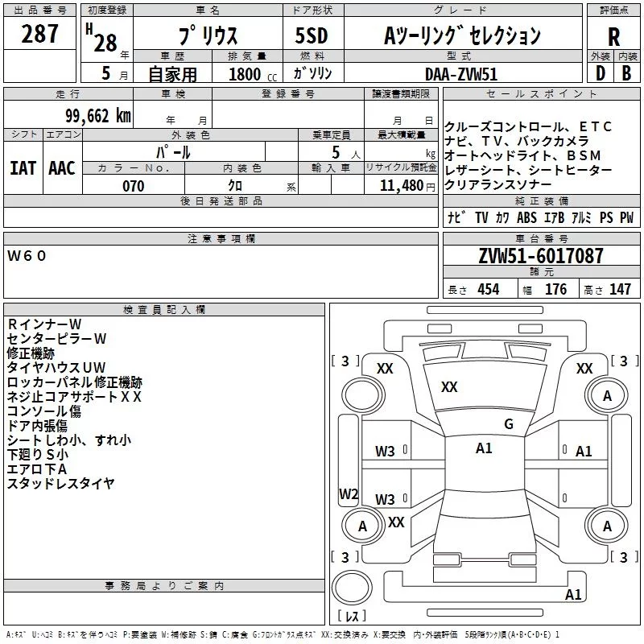
Task: Click interior color クロ
Action: [x=235, y=186]
